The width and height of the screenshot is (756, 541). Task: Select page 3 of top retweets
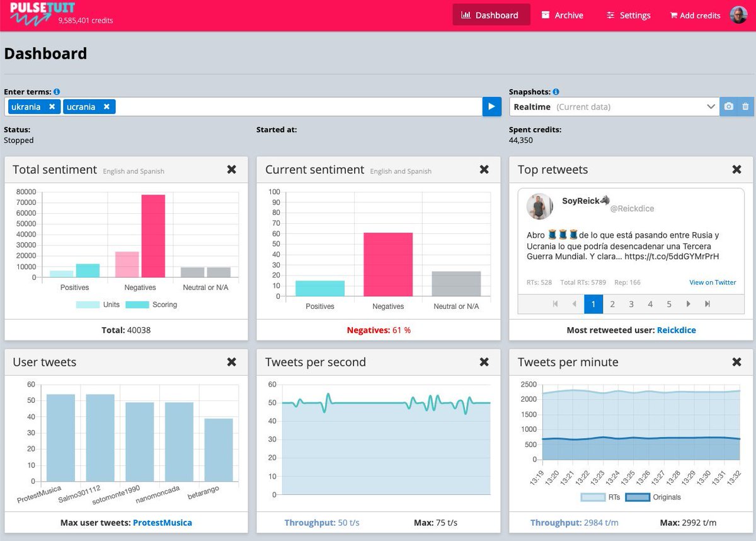[x=631, y=304]
